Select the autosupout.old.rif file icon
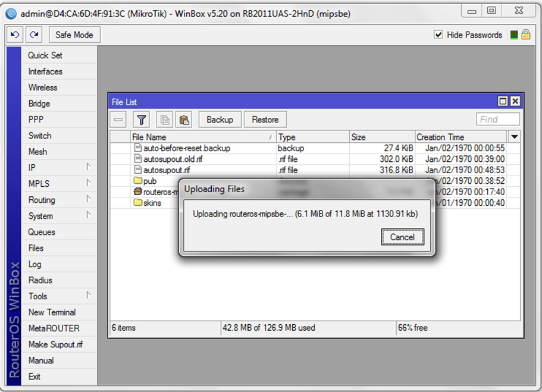This screenshot has height=392, width=542. (x=138, y=159)
